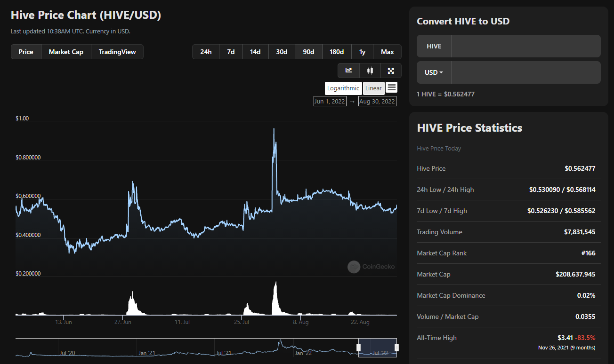This screenshot has height=364, width=614.
Task: Toggle Logarithmic scale
Action: click(x=343, y=88)
